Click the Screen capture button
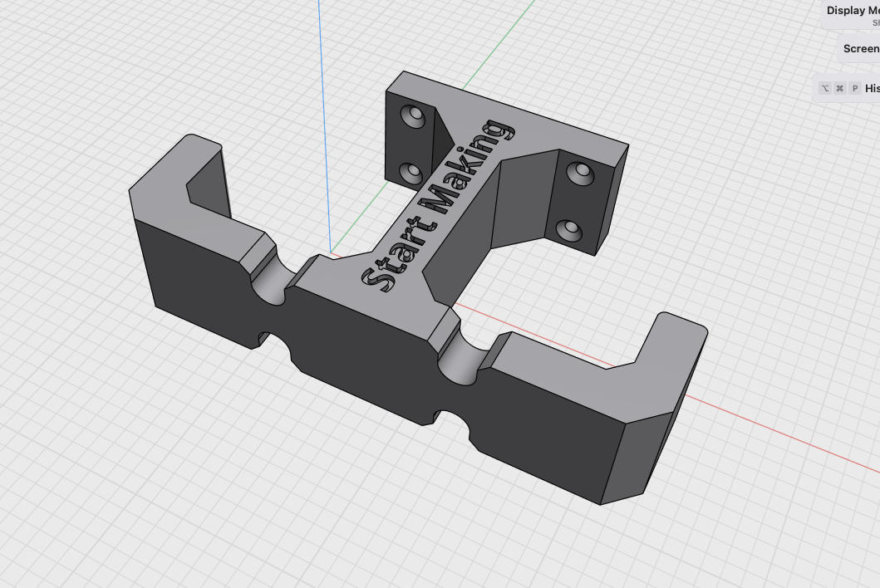The width and height of the screenshot is (880, 588). pyautogui.click(x=859, y=49)
